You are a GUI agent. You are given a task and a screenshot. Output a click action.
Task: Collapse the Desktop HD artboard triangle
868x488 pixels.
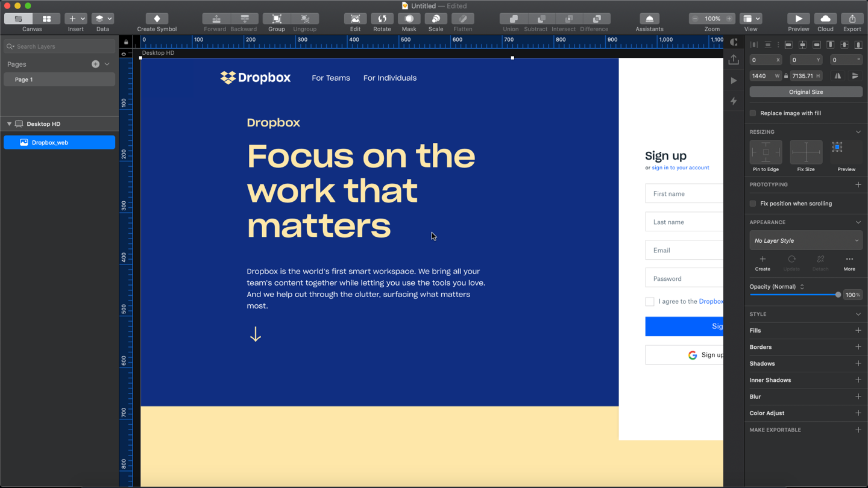(x=9, y=124)
